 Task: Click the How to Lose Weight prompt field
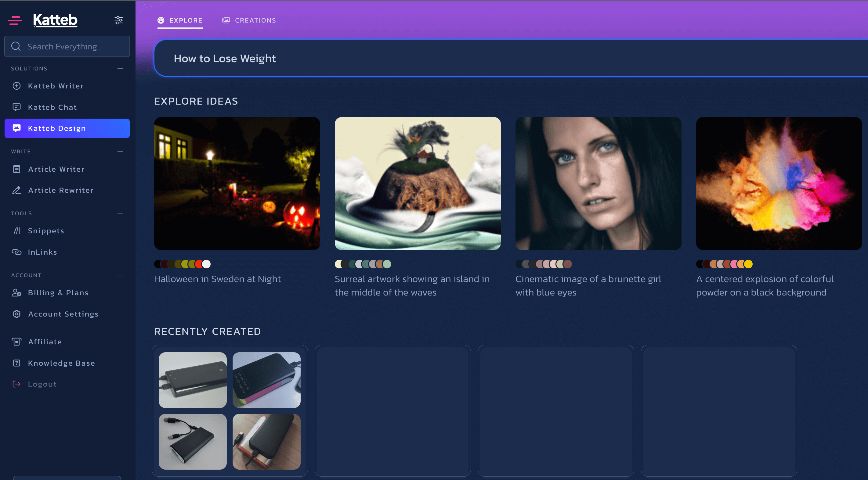coord(511,58)
